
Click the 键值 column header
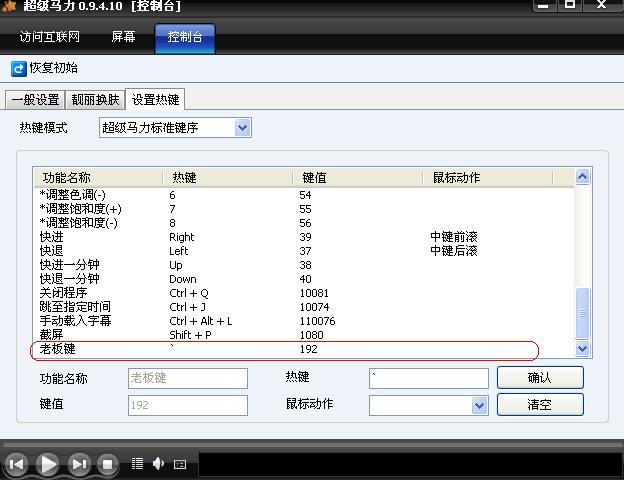[x=357, y=178]
